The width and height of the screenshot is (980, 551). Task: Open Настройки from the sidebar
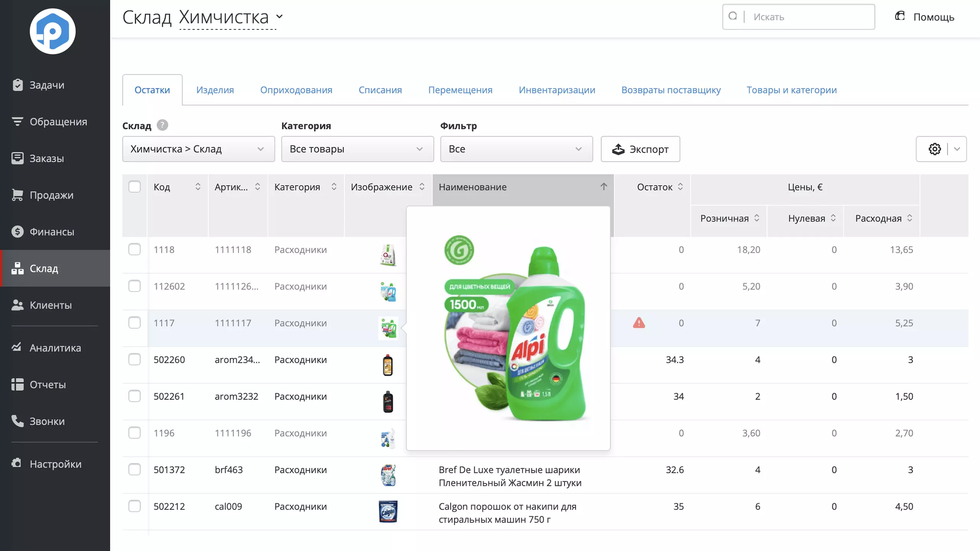tap(55, 464)
